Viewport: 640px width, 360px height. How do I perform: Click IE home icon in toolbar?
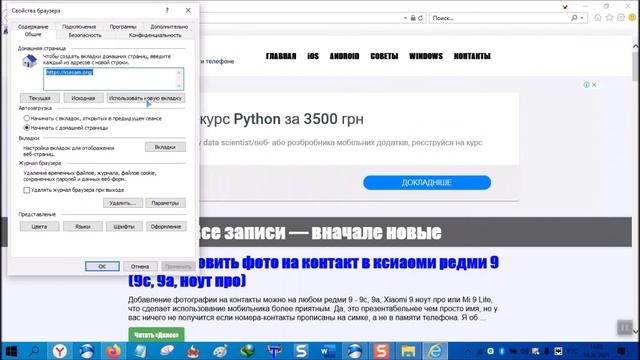(x=598, y=18)
